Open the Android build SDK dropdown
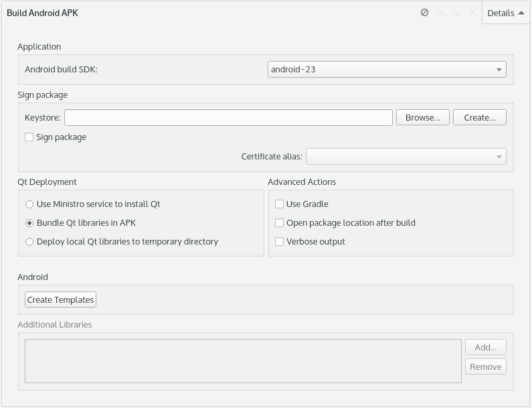The image size is (532, 408). pos(387,69)
